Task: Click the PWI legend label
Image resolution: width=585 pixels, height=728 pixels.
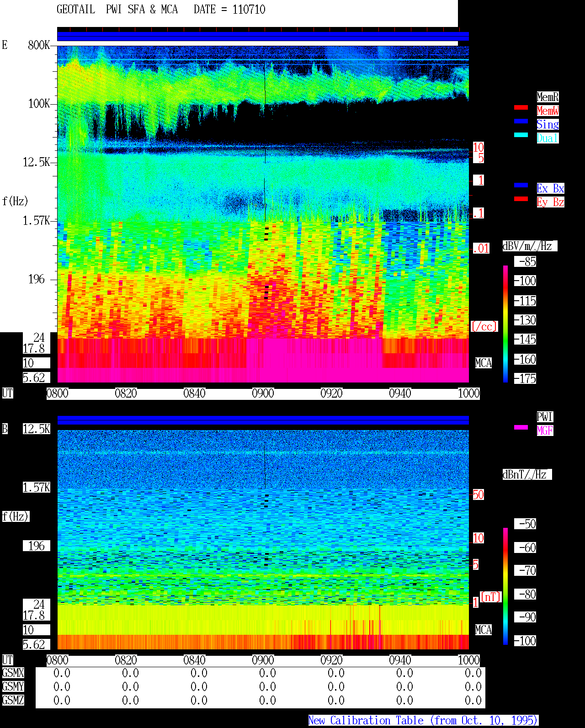Action: click(x=545, y=417)
